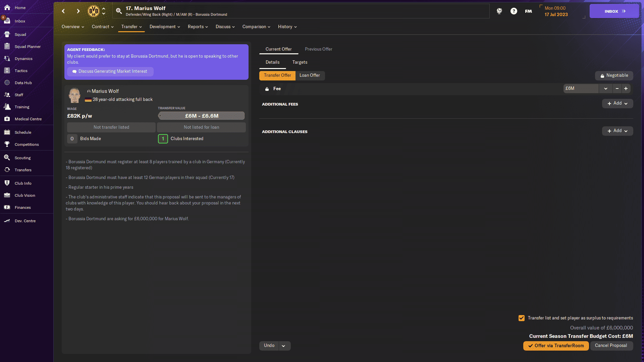Increase the fee with plus button
The image size is (644, 362).
click(x=626, y=88)
